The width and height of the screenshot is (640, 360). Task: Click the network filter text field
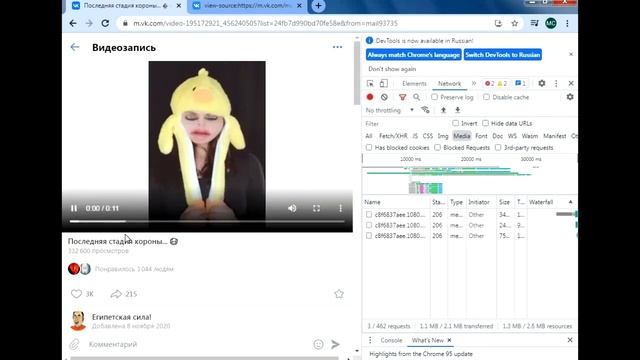406,123
